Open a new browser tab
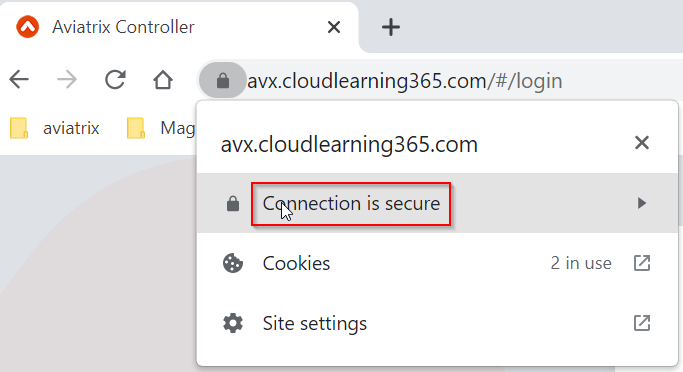This screenshot has width=683, height=372. click(391, 27)
